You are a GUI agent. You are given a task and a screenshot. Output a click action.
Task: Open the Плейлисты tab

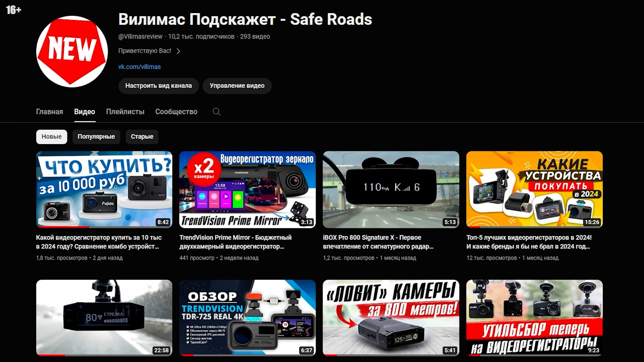(125, 112)
